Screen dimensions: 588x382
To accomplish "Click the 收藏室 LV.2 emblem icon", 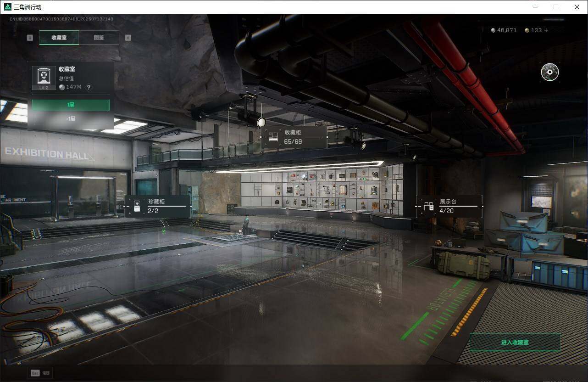I will point(44,78).
